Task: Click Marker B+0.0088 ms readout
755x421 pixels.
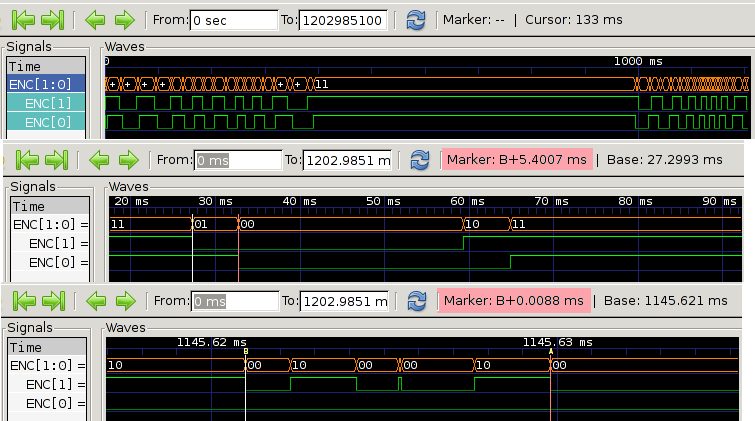Action: pos(514,301)
